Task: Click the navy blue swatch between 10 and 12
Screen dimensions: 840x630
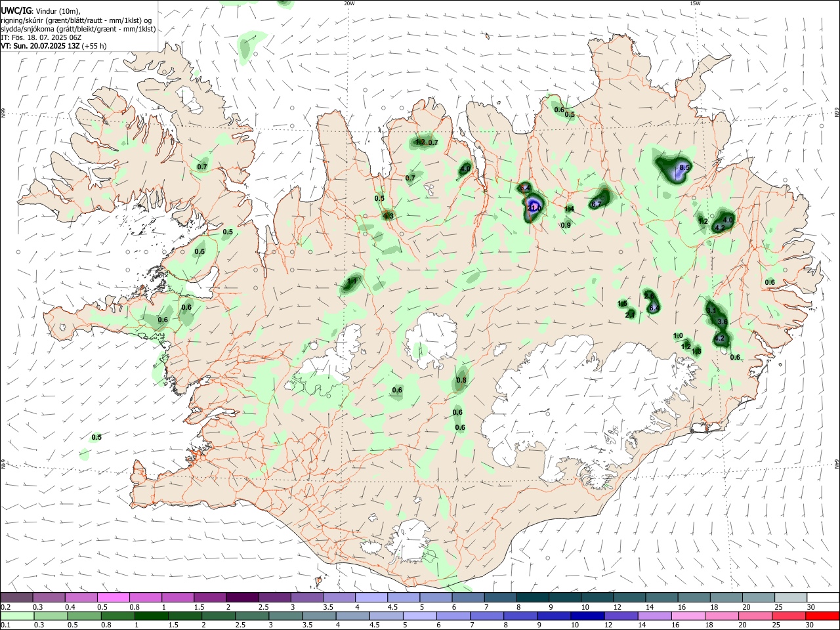Action: click(588, 616)
